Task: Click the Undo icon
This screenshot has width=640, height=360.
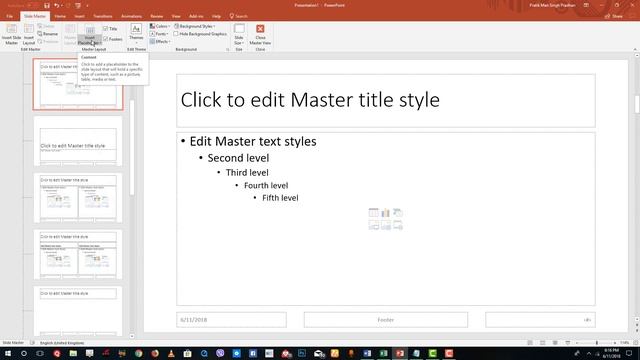Action: coord(57,5)
